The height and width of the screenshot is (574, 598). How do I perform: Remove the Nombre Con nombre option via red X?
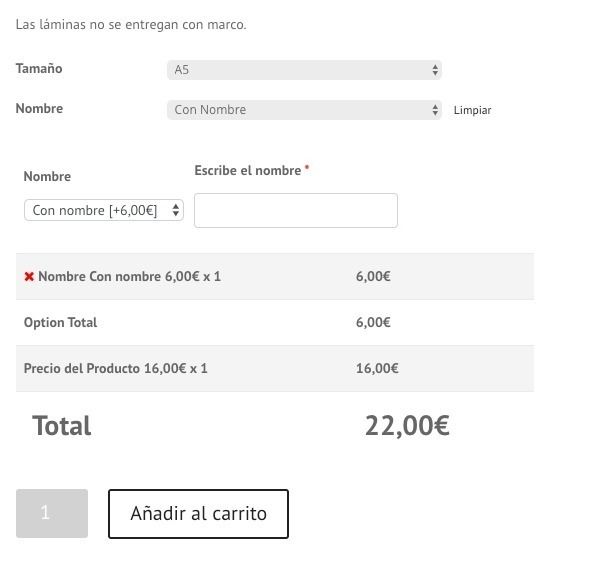pyautogui.click(x=29, y=277)
